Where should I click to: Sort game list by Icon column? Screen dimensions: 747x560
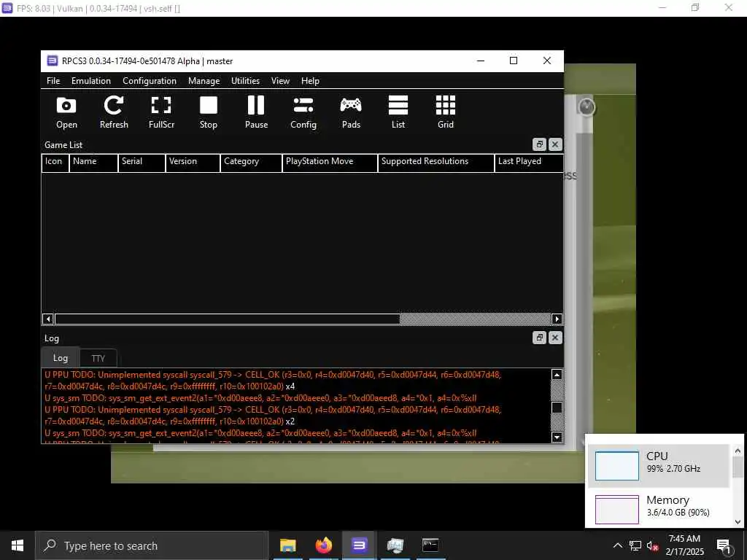point(55,162)
